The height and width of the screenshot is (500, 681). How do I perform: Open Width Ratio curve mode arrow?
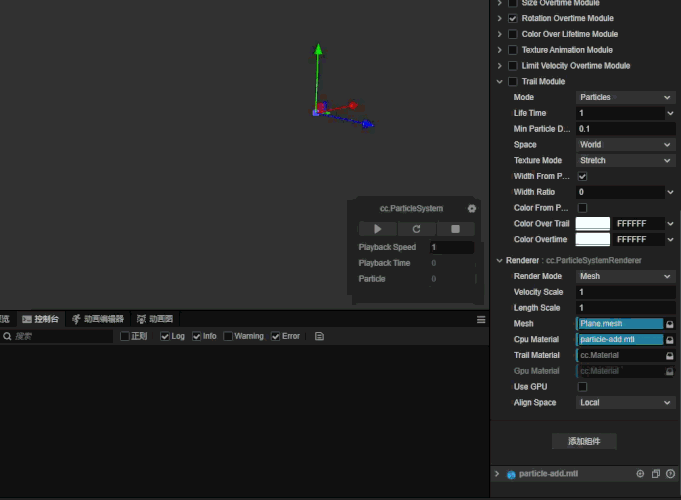pyautogui.click(x=671, y=192)
